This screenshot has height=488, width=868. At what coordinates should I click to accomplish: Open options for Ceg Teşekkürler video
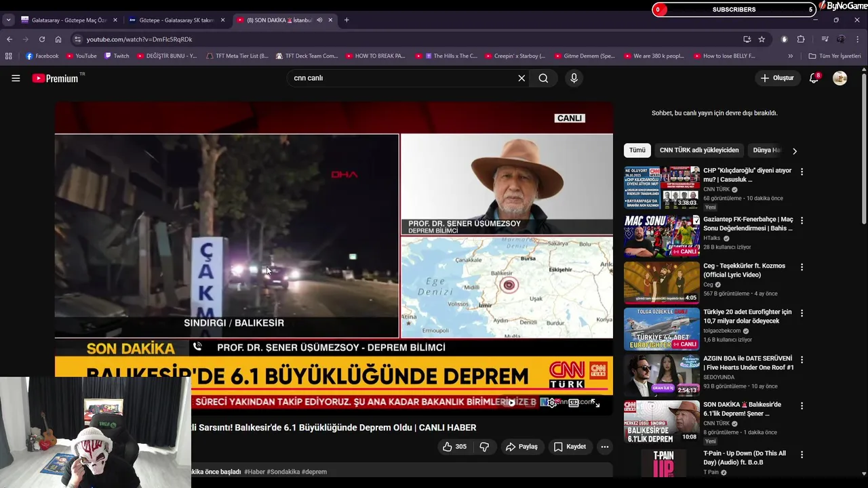point(802,268)
